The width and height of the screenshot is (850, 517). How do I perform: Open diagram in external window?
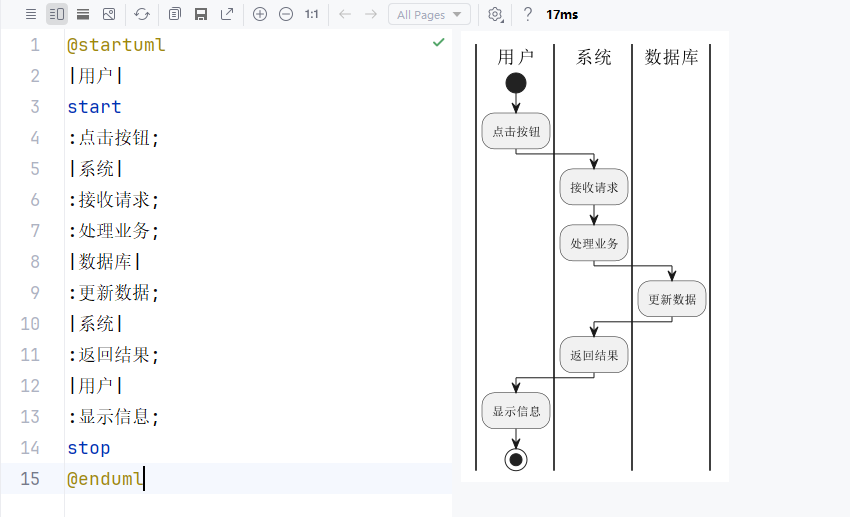click(x=227, y=15)
